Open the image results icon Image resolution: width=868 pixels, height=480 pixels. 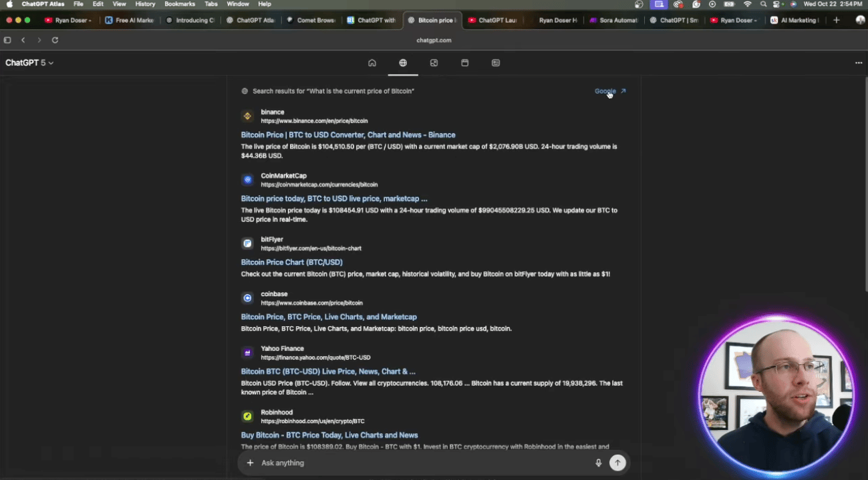[x=434, y=63]
